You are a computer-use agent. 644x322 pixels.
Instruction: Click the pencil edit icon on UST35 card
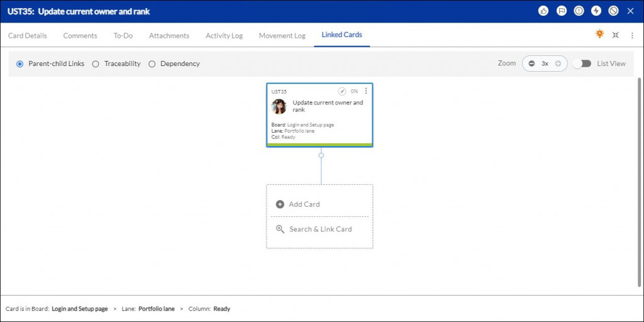[x=341, y=91]
